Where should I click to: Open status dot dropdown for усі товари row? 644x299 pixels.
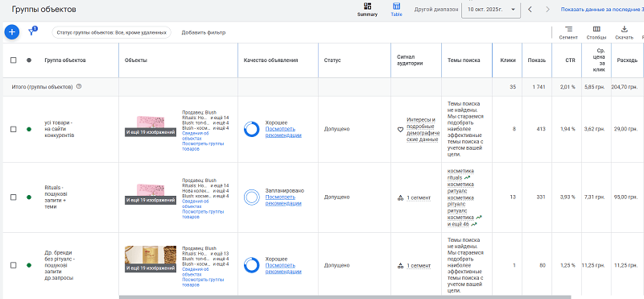pos(29,129)
